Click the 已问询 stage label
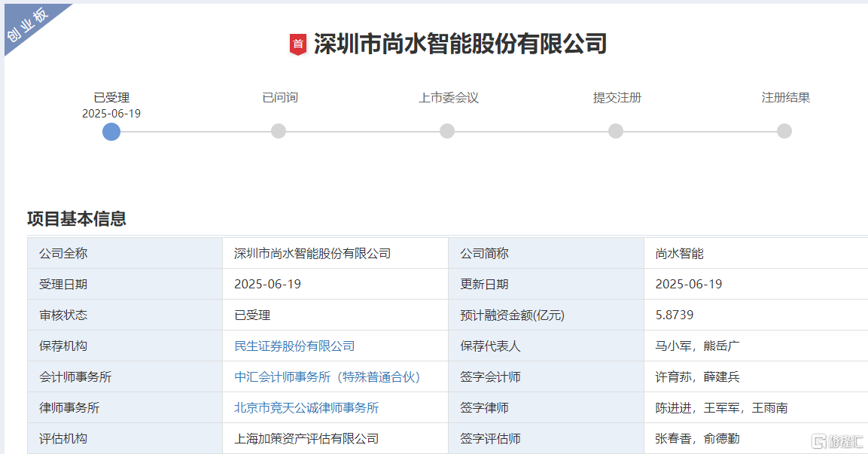Screen dimensions: 868x454 (x=280, y=98)
